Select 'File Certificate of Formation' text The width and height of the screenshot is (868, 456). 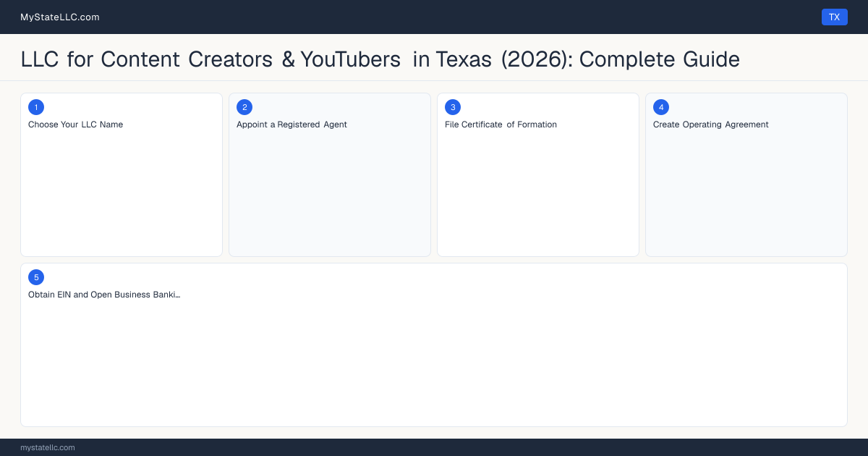click(x=501, y=124)
